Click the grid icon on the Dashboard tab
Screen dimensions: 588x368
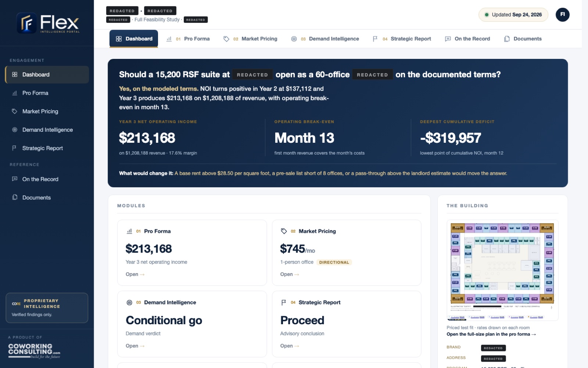coord(119,39)
